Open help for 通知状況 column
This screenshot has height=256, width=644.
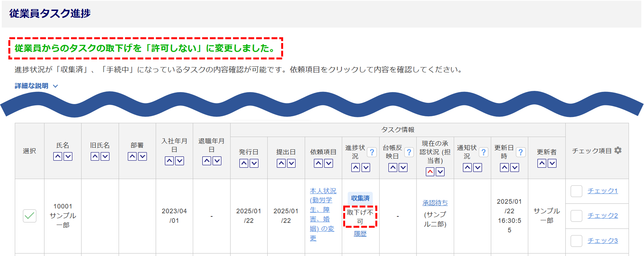(484, 152)
